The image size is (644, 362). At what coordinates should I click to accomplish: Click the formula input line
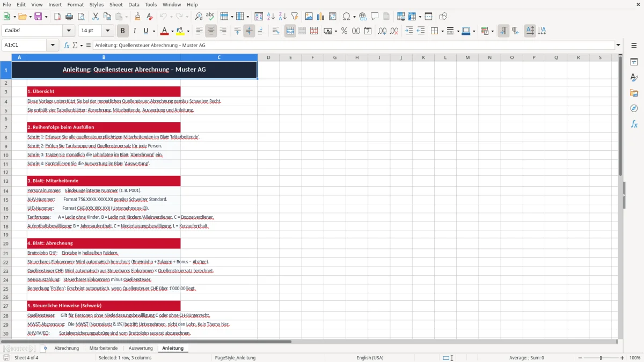click(354, 46)
